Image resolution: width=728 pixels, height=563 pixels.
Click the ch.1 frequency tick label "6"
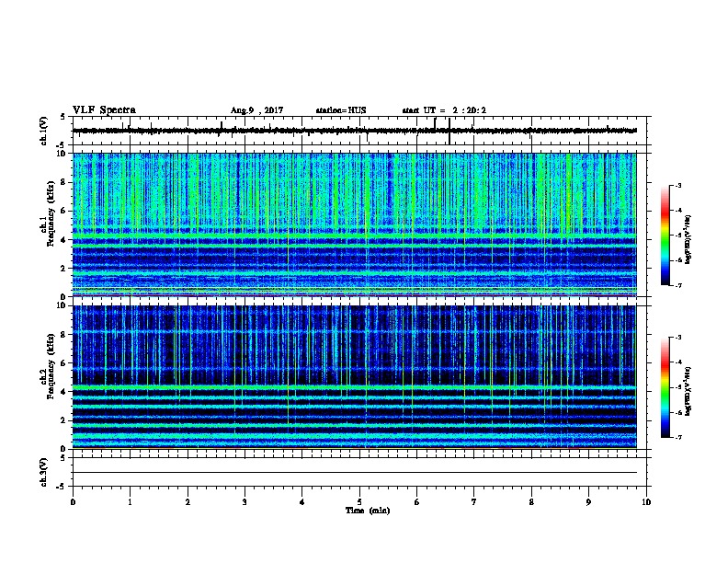click(x=64, y=211)
